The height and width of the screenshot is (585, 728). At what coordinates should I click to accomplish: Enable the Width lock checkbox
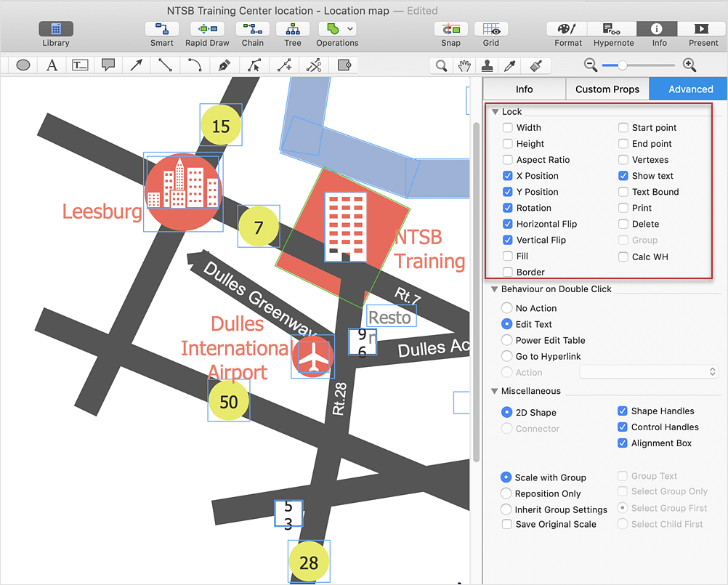pos(508,128)
